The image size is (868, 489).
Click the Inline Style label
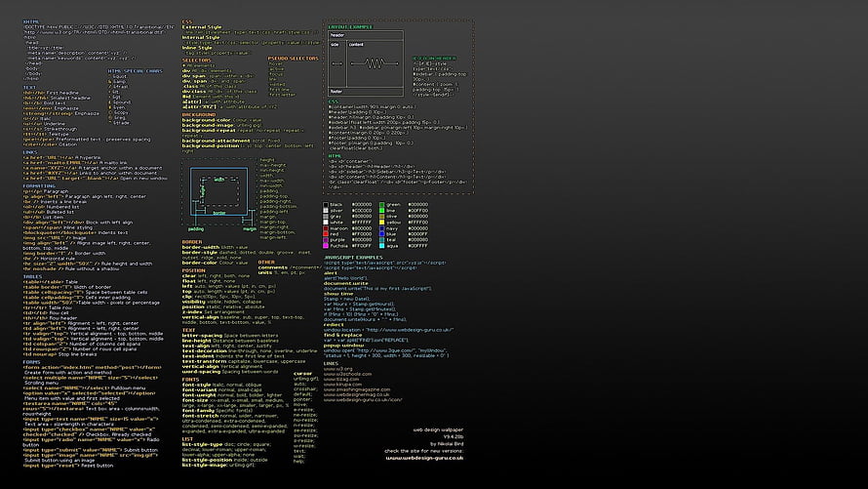(x=197, y=48)
